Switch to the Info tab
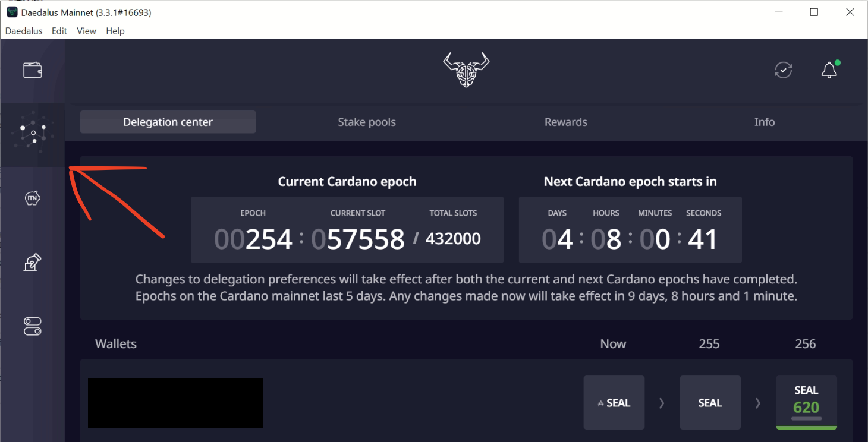This screenshot has width=868, height=442. pos(765,122)
